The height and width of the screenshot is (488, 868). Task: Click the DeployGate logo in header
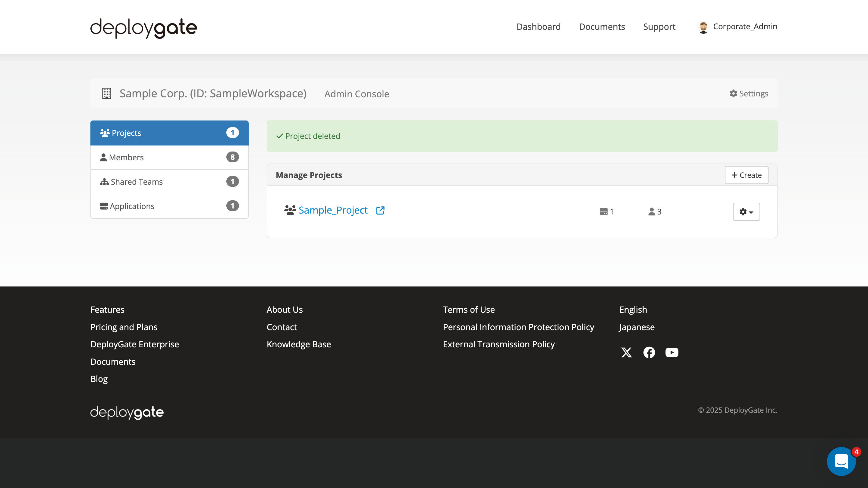tap(143, 28)
